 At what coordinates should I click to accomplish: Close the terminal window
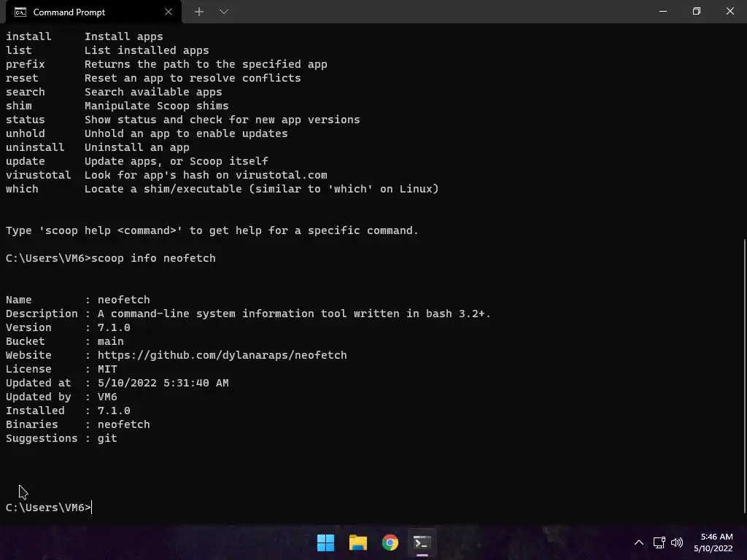pos(729,11)
